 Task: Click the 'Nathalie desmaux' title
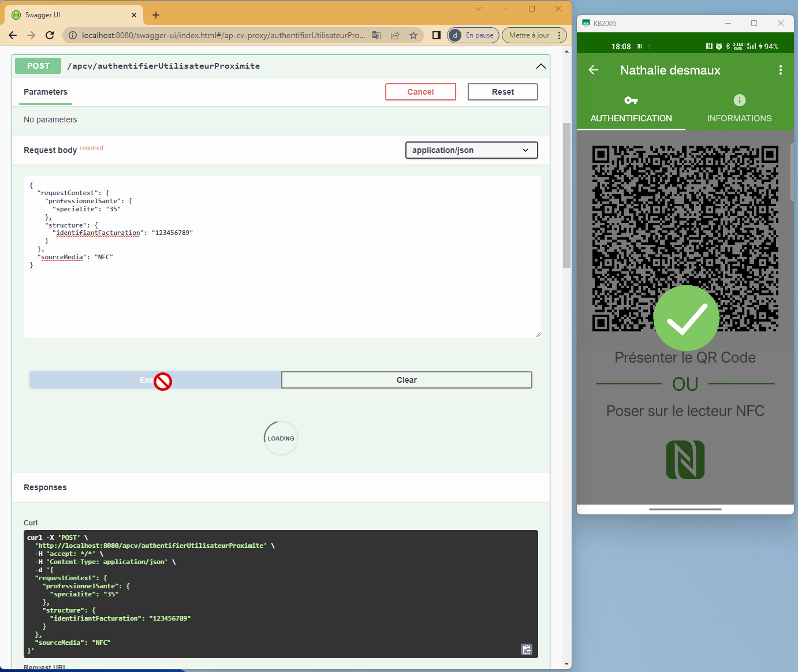click(670, 70)
